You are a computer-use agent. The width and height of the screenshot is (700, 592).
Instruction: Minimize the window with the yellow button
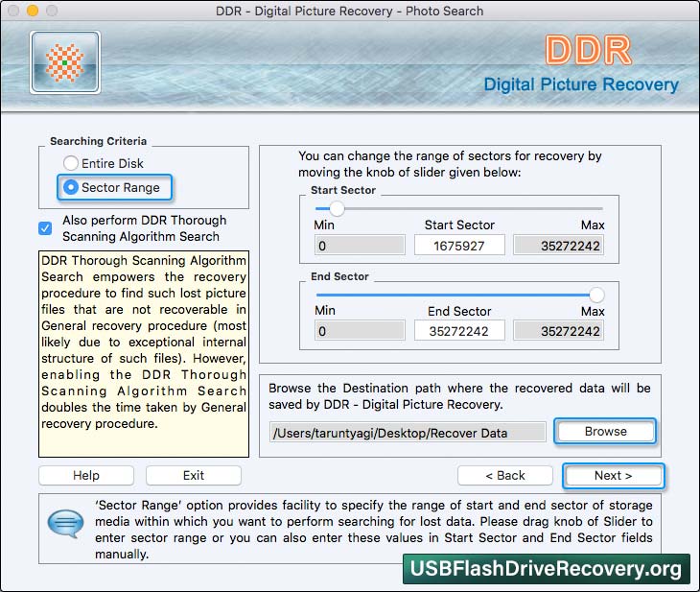33,11
